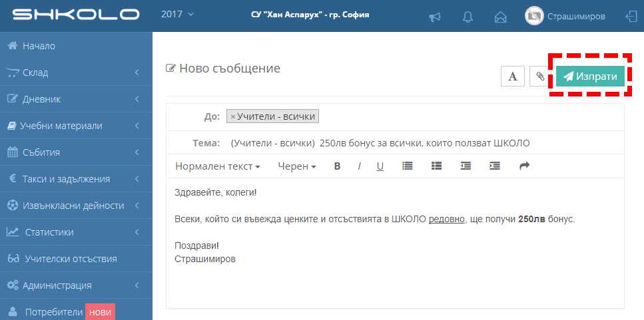Click the share arrow icon in editor toolbar
Image resolution: width=644 pixels, height=320 pixels.
525,166
